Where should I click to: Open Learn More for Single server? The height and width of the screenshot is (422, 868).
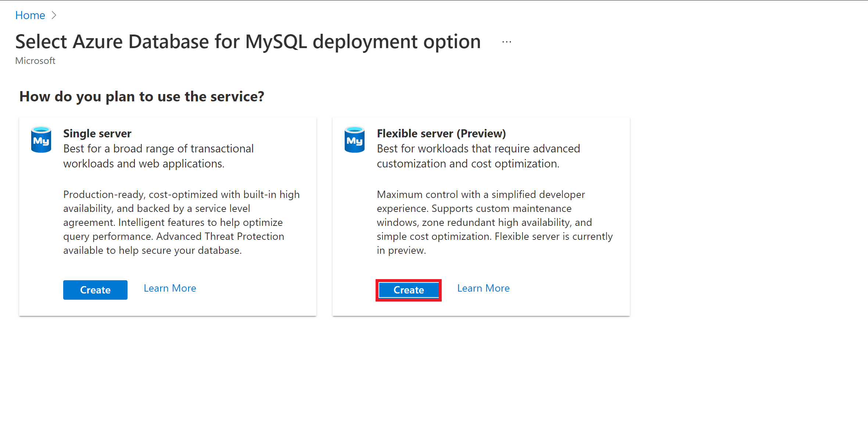170,288
